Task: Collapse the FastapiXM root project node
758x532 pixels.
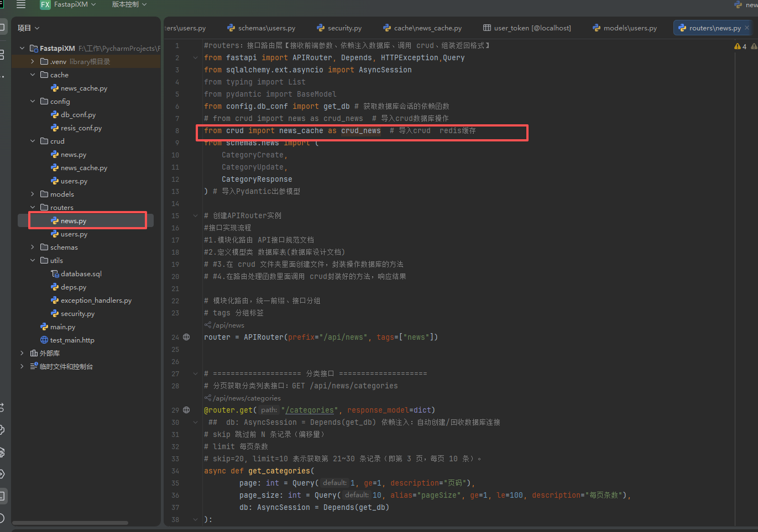Action: [x=22, y=49]
